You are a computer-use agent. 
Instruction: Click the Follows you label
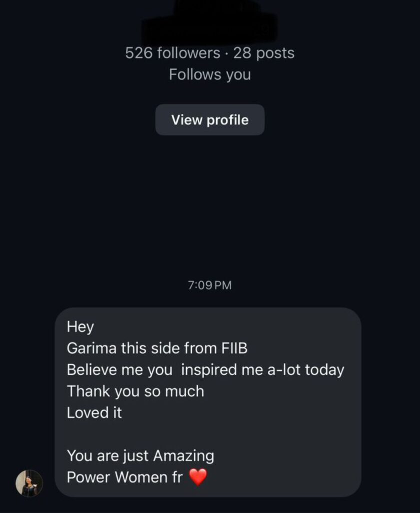point(210,75)
